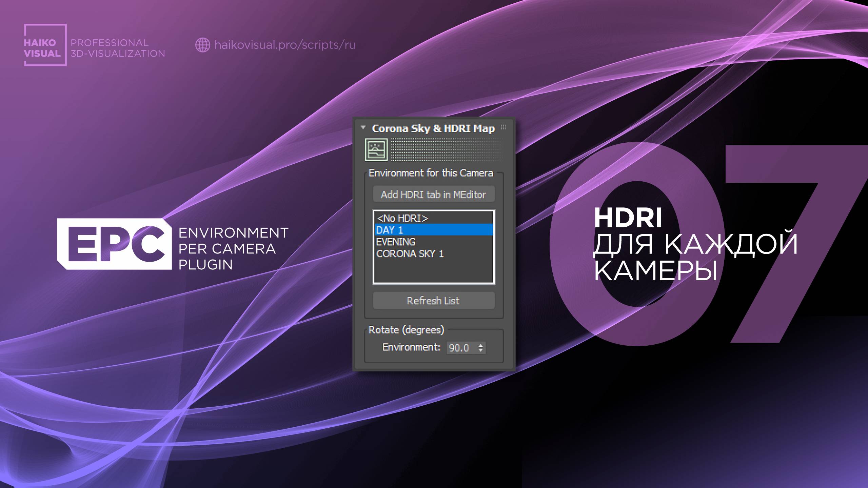This screenshot has height=488, width=868.
Task: Select <No HDRI> in the list
Action: [x=434, y=218]
